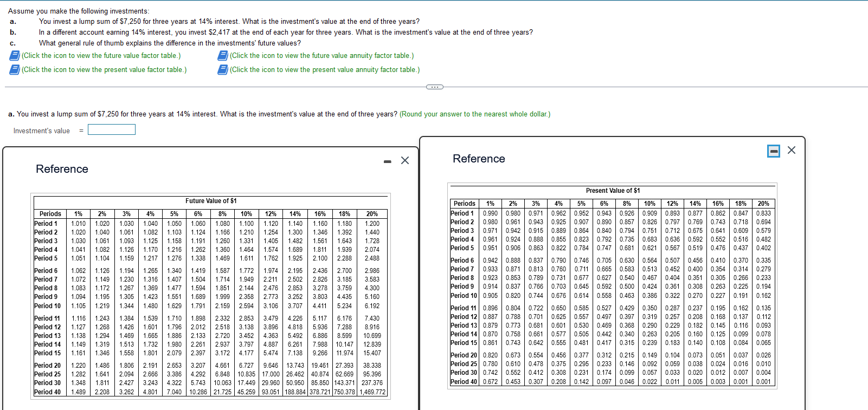
Task: Click the ellipsis divider expander button
Action: click(434, 87)
